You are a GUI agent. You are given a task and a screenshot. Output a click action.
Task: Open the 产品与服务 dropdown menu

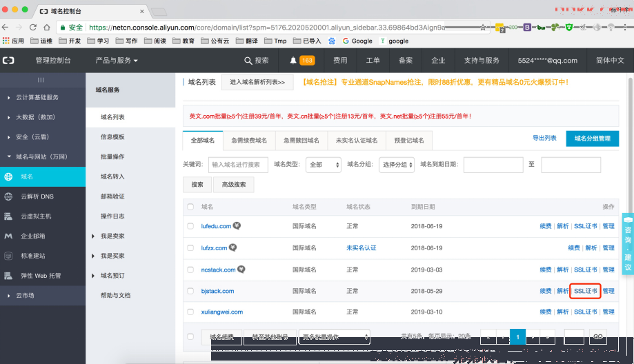(x=117, y=61)
